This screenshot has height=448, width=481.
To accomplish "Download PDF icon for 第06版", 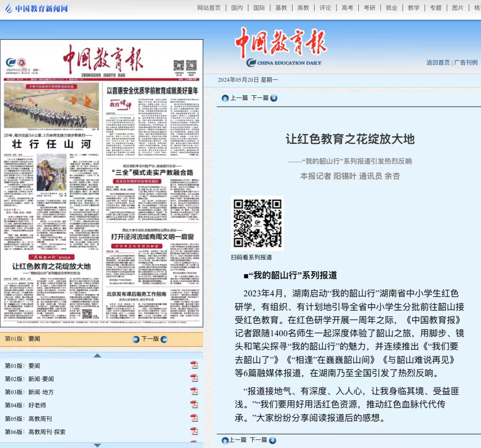I will pyautogui.click(x=194, y=432).
